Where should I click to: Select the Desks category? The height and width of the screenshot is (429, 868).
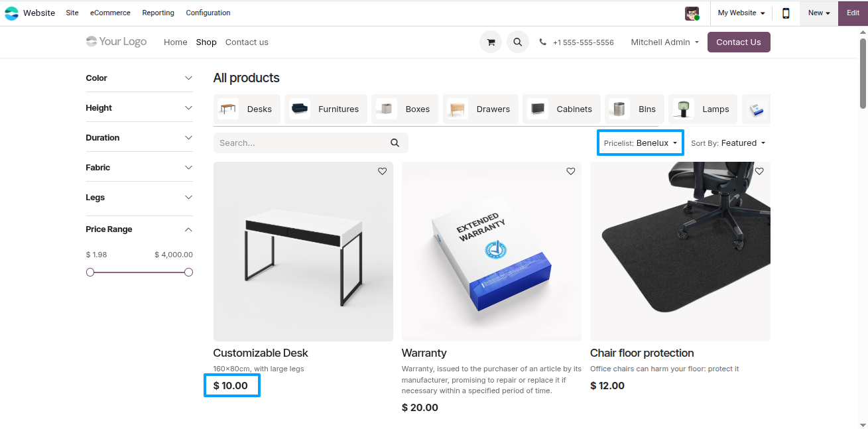click(247, 109)
